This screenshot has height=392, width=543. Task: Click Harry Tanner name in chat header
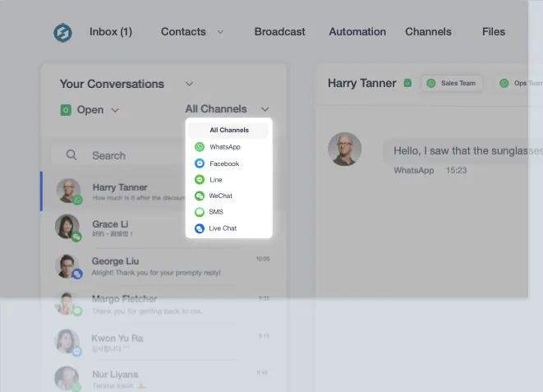pyautogui.click(x=362, y=83)
